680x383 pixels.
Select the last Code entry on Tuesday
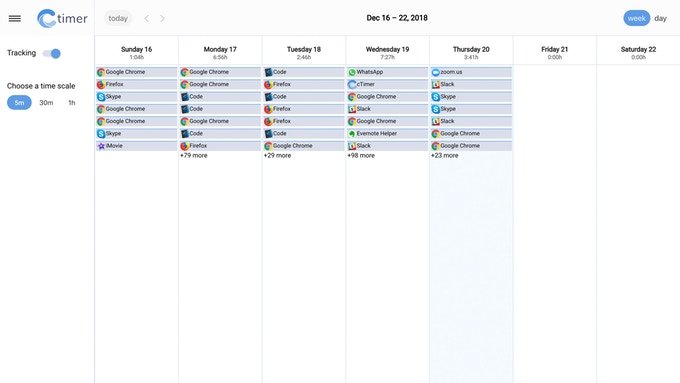[x=304, y=134]
